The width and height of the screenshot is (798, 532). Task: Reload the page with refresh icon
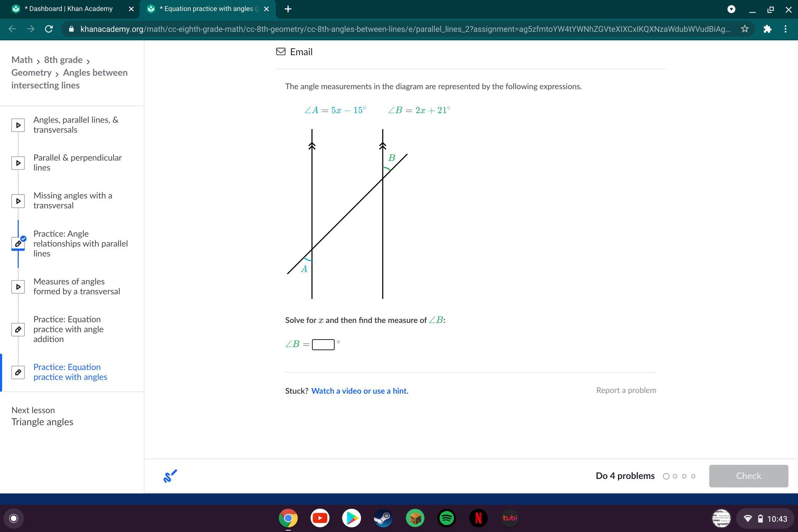tap(49, 29)
